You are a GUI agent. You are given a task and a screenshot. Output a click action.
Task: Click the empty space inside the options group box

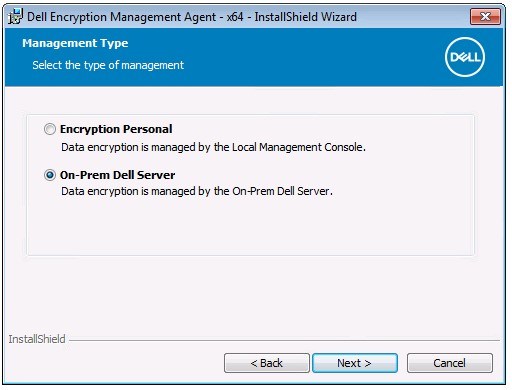(250, 227)
